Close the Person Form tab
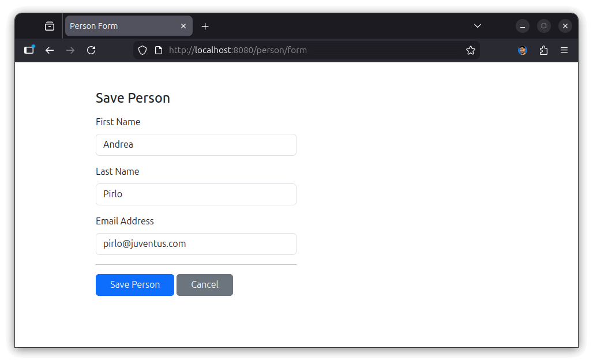Screen dimensions: 593x364 [183, 26]
